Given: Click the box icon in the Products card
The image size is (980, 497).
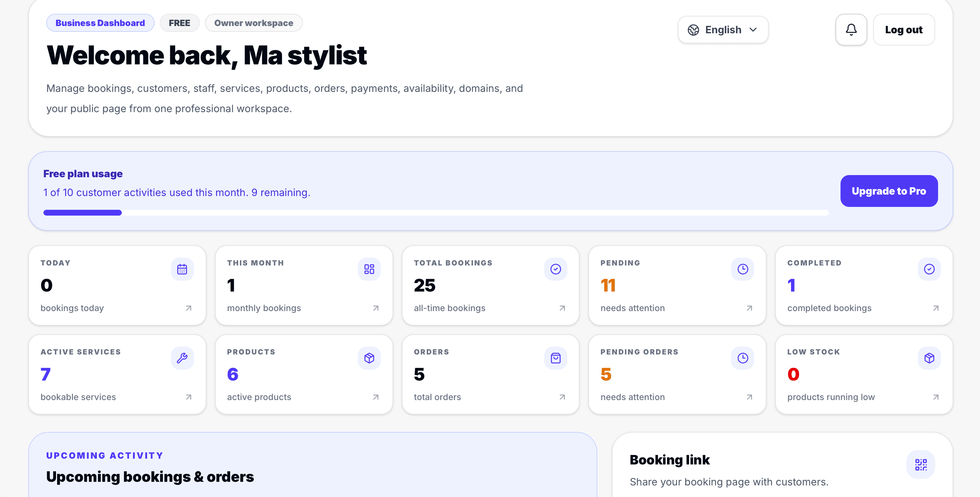Looking at the screenshot, I should pyautogui.click(x=369, y=358).
